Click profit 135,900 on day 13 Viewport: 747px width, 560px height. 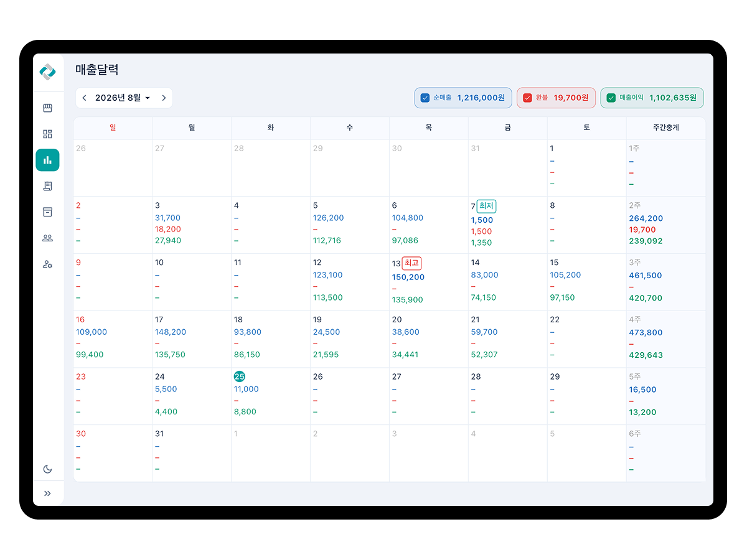tap(408, 300)
